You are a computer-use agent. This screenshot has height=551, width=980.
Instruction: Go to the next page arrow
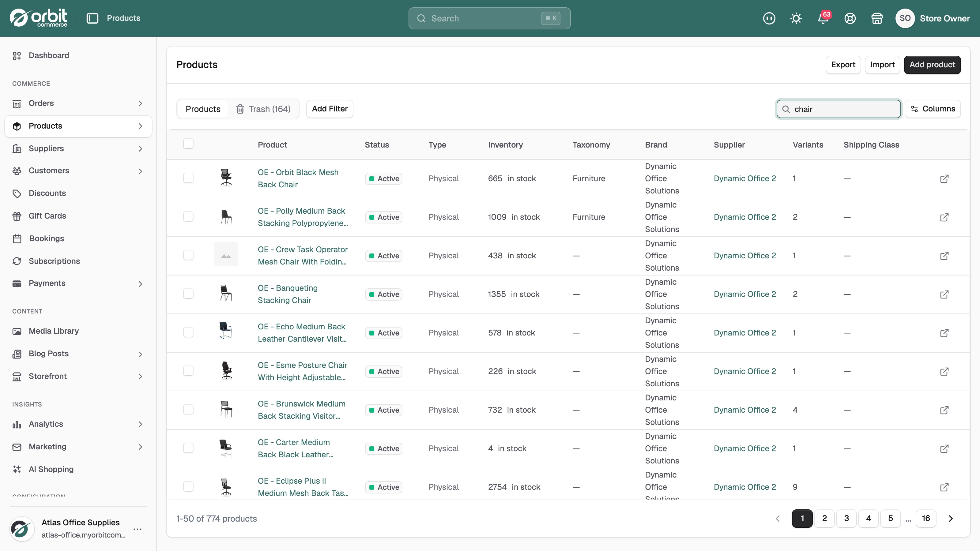click(951, 518)
